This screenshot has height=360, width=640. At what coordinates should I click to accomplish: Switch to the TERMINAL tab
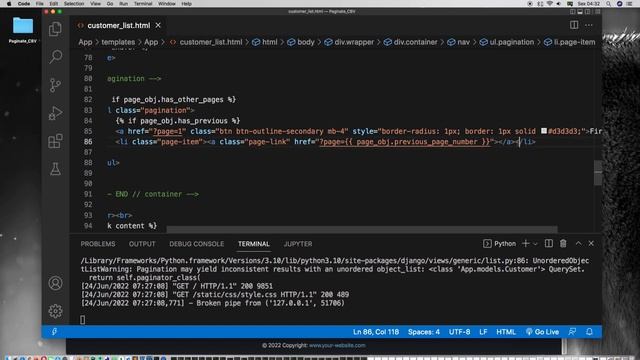pos(253,244)
